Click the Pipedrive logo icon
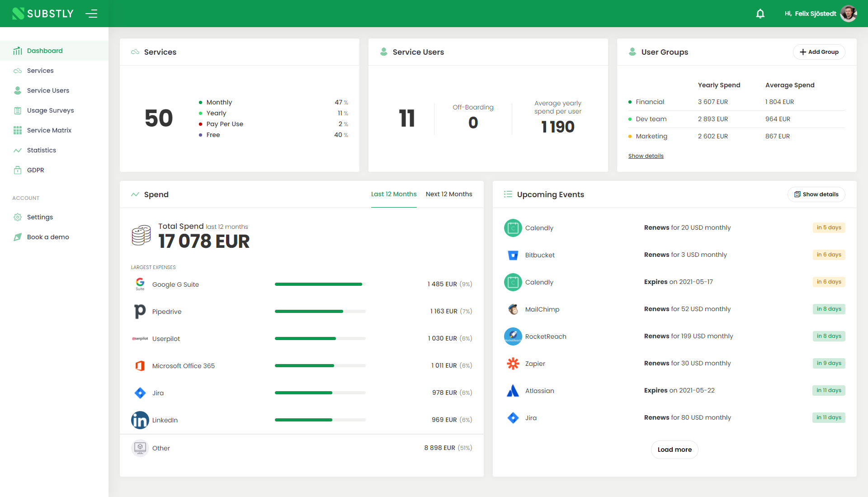 tap(140, 311)
